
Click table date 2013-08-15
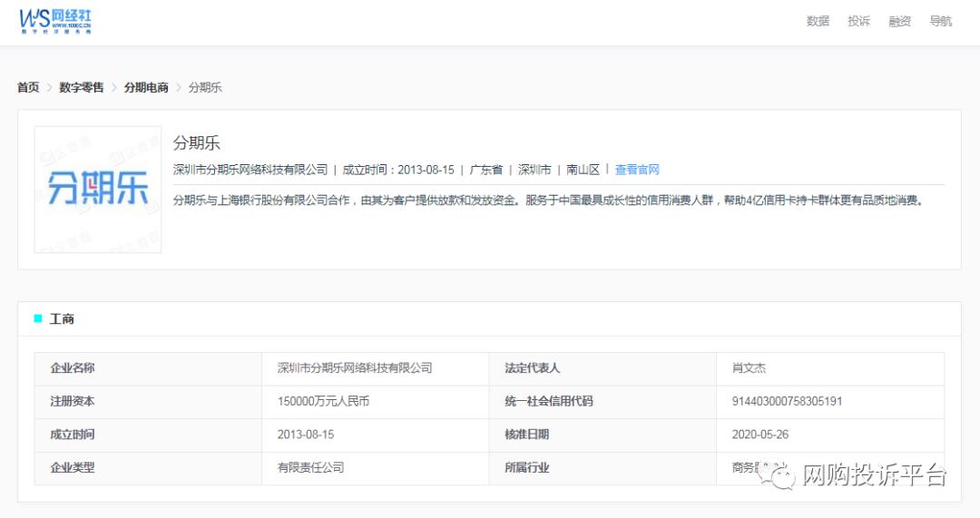306,435
